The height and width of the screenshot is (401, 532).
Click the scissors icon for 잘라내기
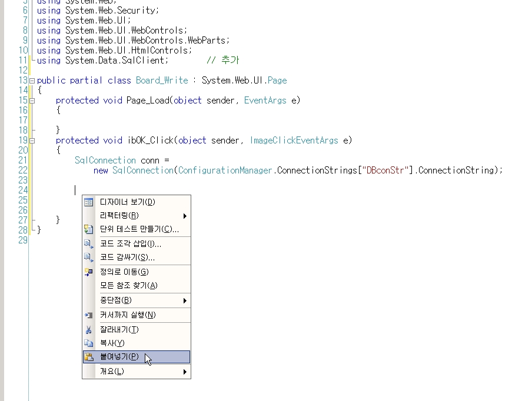coord(88,330)
